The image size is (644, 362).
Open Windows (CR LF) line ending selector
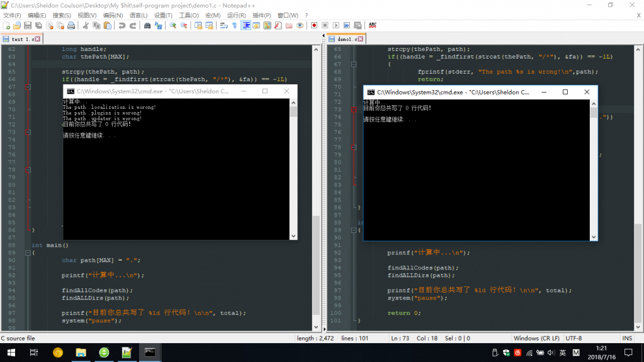536,338
